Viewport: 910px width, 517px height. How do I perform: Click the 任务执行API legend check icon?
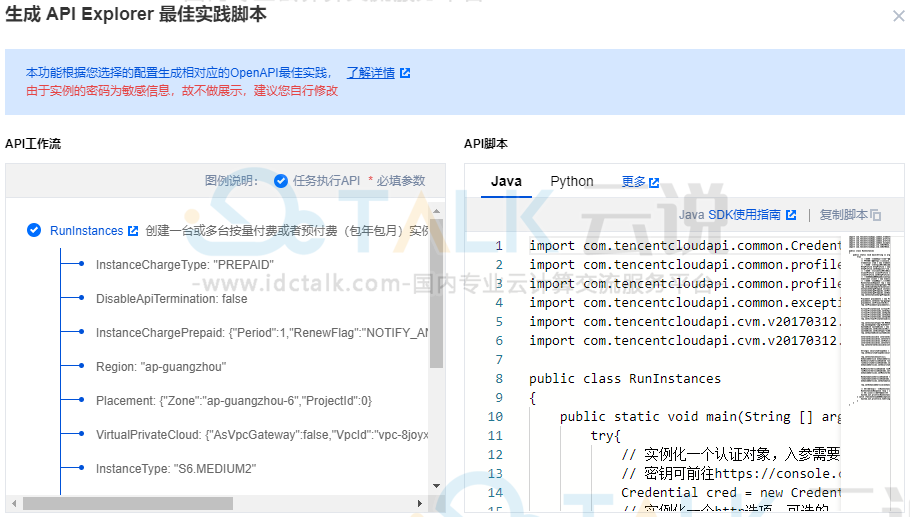click(281, 181)
